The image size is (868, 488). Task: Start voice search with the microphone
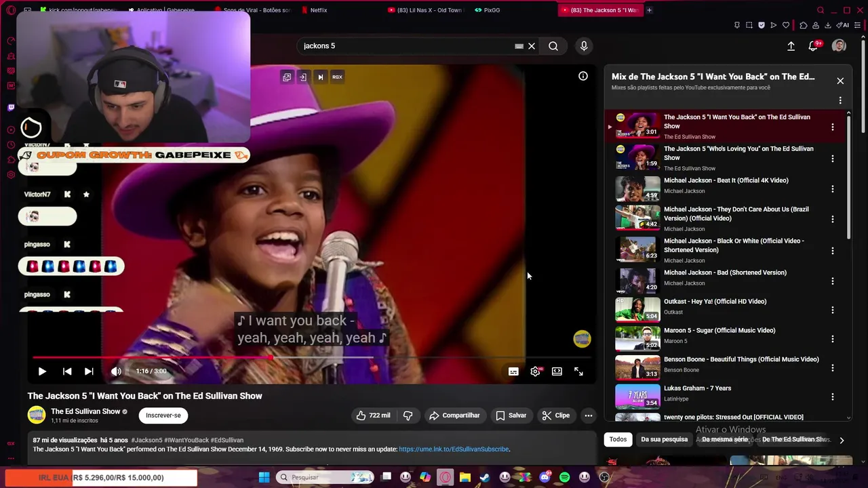(x=584, y=46)
